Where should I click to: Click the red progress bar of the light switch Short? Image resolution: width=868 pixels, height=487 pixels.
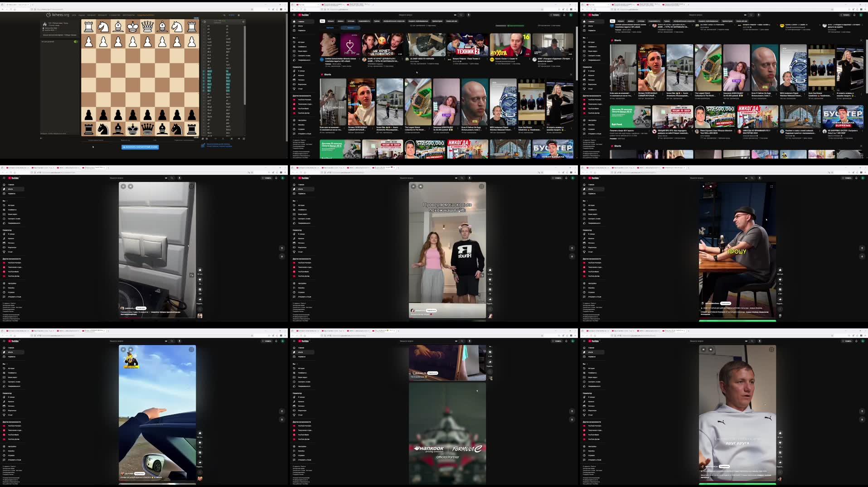(157, 318)
